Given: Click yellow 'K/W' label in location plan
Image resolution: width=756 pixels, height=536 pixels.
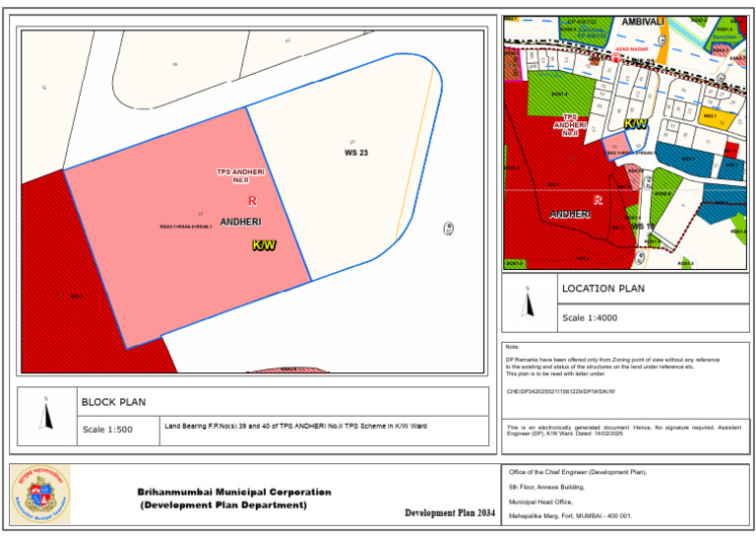Looking at the screenshot, I should click(636, 124).
